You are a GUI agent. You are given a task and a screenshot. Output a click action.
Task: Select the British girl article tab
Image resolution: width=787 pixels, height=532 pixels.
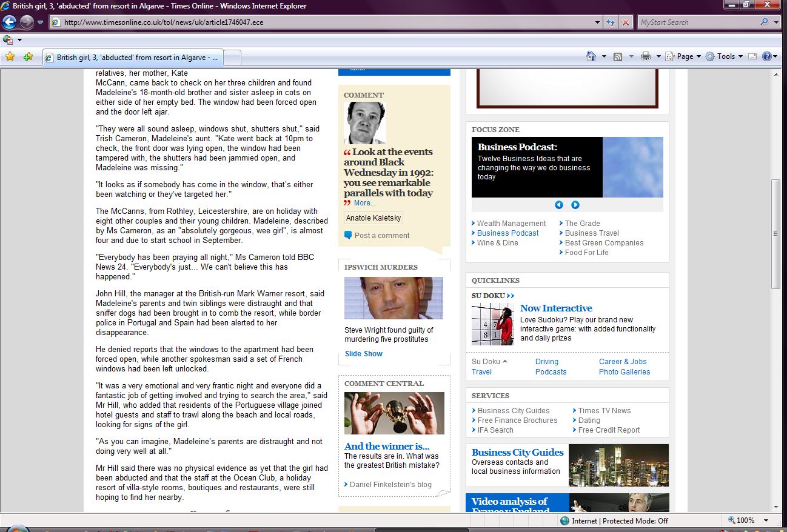[133, 58]
